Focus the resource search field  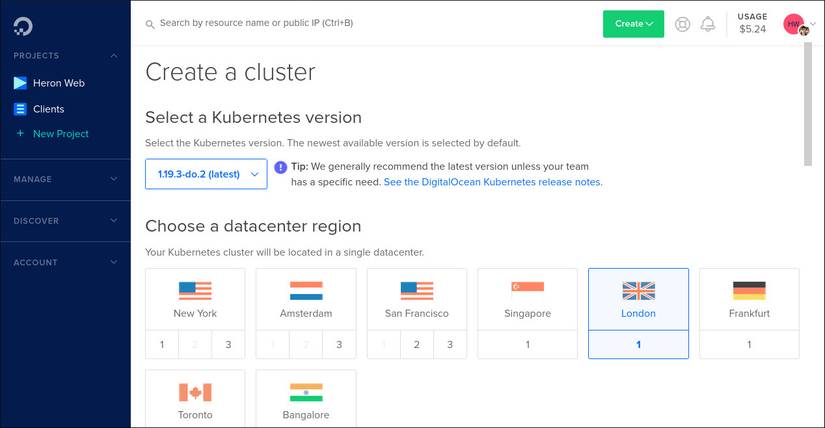pyautogui.click(x=256, y=23)
